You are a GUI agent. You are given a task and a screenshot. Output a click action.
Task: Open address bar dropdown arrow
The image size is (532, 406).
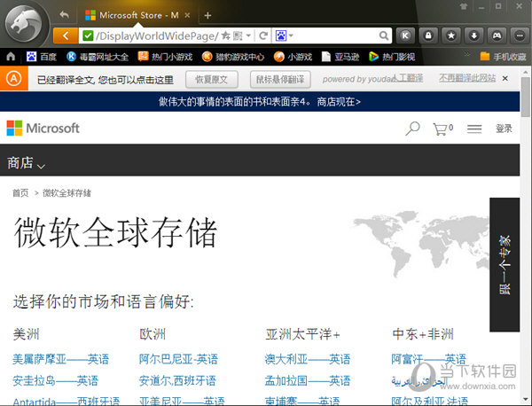[x=248, y=35]
